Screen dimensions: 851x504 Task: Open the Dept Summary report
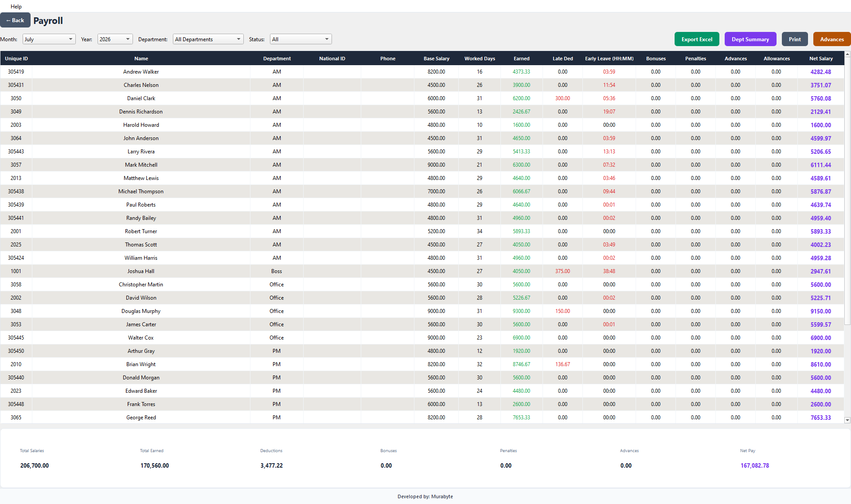pyautogui.click(x=750, y=39)
